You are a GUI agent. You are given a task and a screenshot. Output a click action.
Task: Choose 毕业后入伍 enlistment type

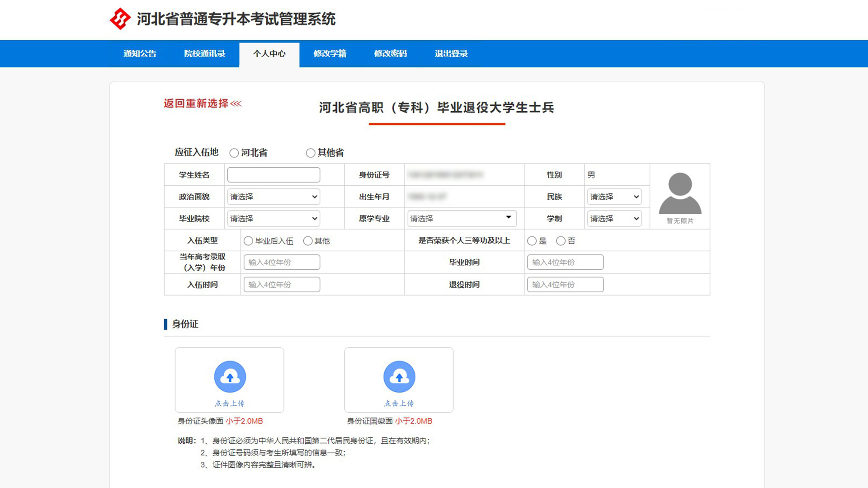click(248, 241)
